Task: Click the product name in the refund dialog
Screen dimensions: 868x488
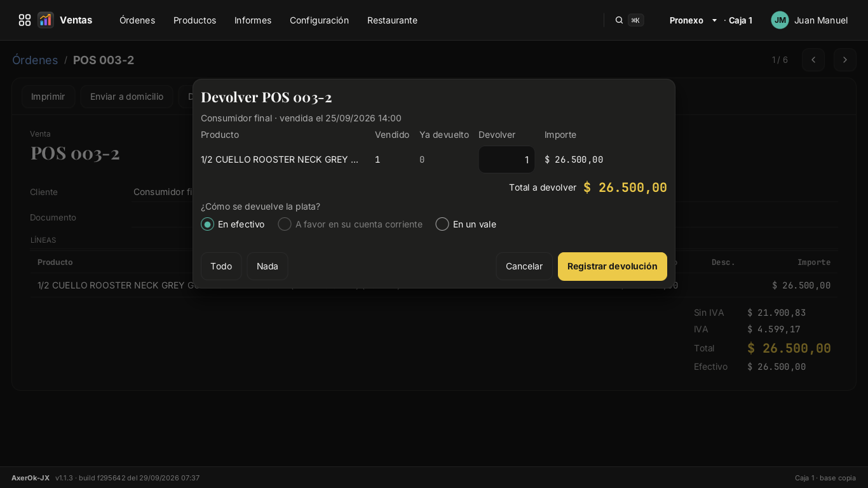Action: click(280, 159)
